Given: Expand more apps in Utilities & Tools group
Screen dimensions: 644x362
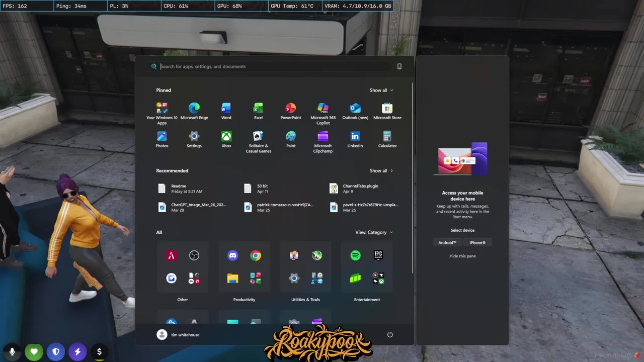Looking at the screenshot, I should pyautogui.click(x=317, y=278).
